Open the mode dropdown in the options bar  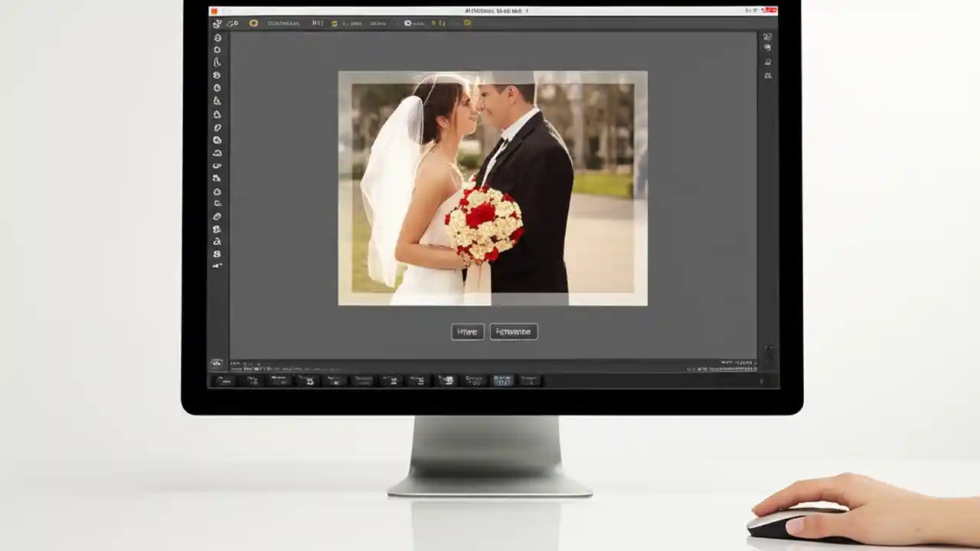[x=282, y=24]
